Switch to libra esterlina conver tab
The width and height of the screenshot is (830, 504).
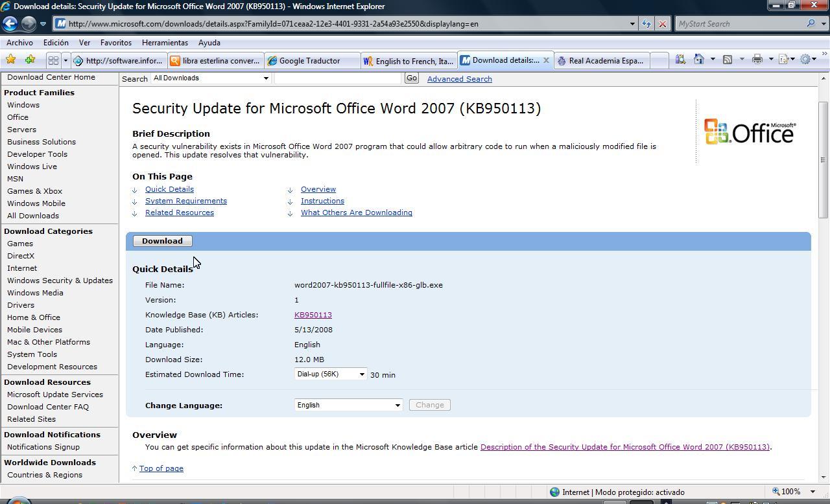tap(215, 61)
